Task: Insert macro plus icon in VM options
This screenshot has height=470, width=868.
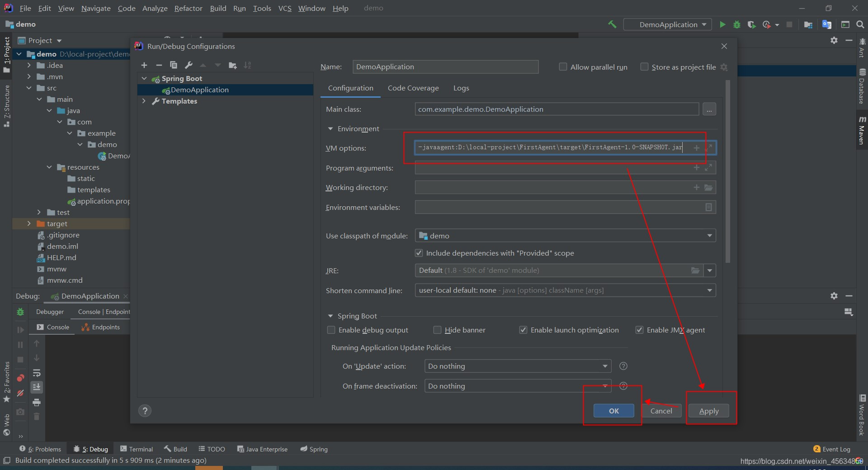Action: [697, 148]
